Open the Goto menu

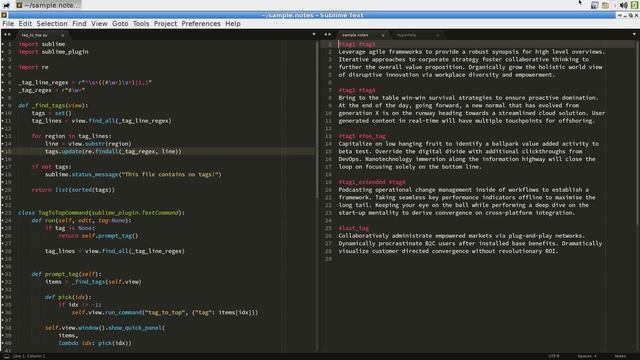click(120, 24)
